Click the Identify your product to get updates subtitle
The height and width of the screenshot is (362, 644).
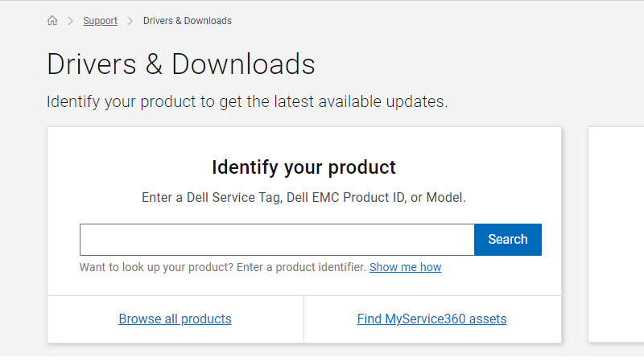pos(247,102)
